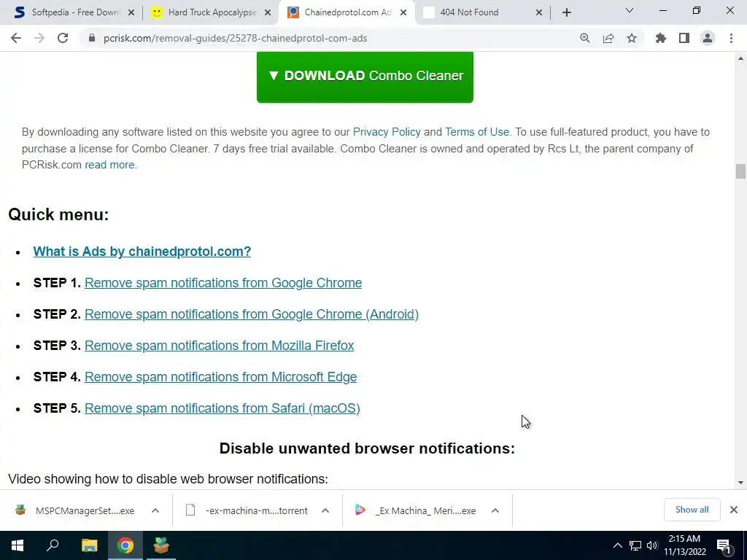Open the taskbar clock showing 2:15 AM
This screenshot has width=747, height=560.
[x=684, y=545]
